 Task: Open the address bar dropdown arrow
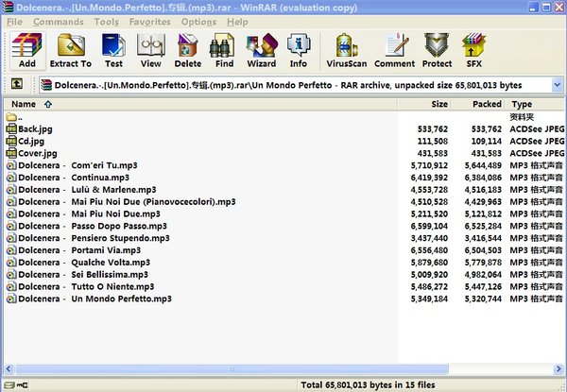[x=558, y=85]
